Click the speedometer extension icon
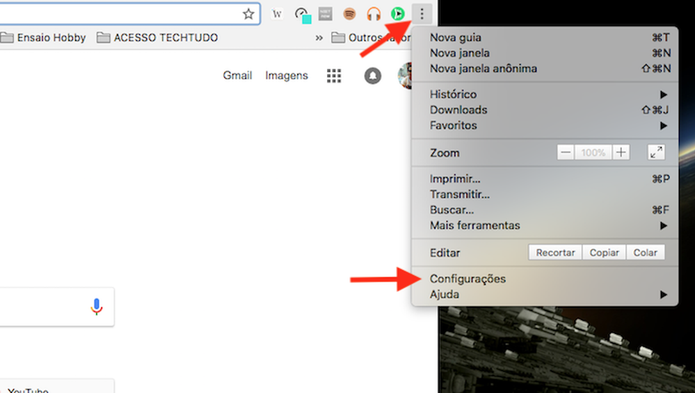 [303, 15]
